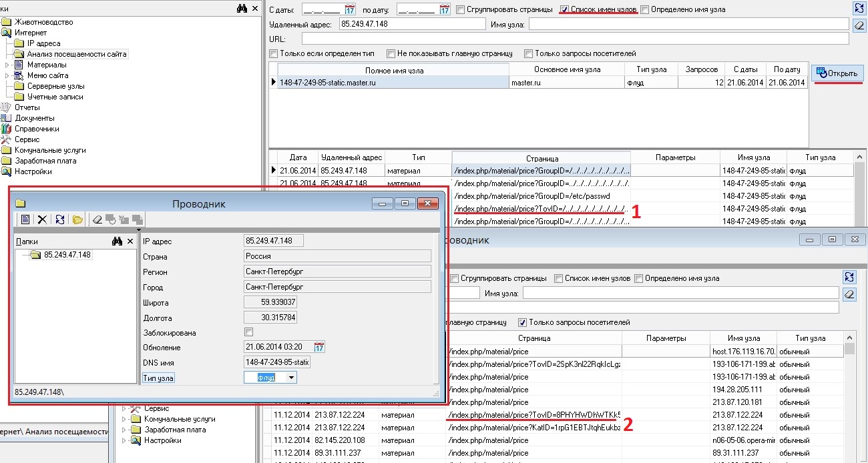Screen dimensions: 868x463
Task: Open 'IP адреса' folder in tree
Action: (43, 43)
